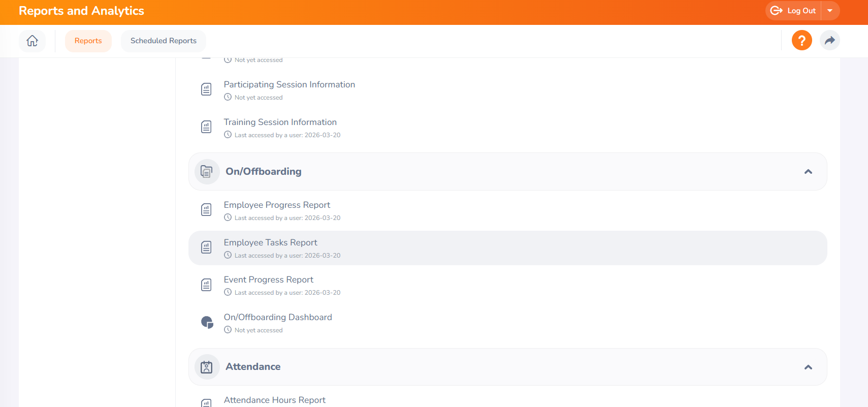The height and width of the screenshot is (407, 868).
Task: Switch to the Reports tab
Action: (88, 41)
